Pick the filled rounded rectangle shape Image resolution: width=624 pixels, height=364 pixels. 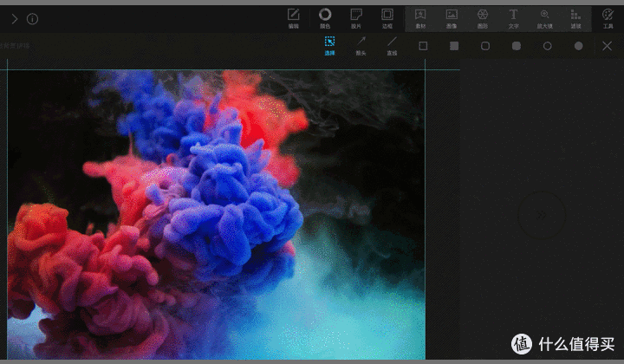[517, 46]
